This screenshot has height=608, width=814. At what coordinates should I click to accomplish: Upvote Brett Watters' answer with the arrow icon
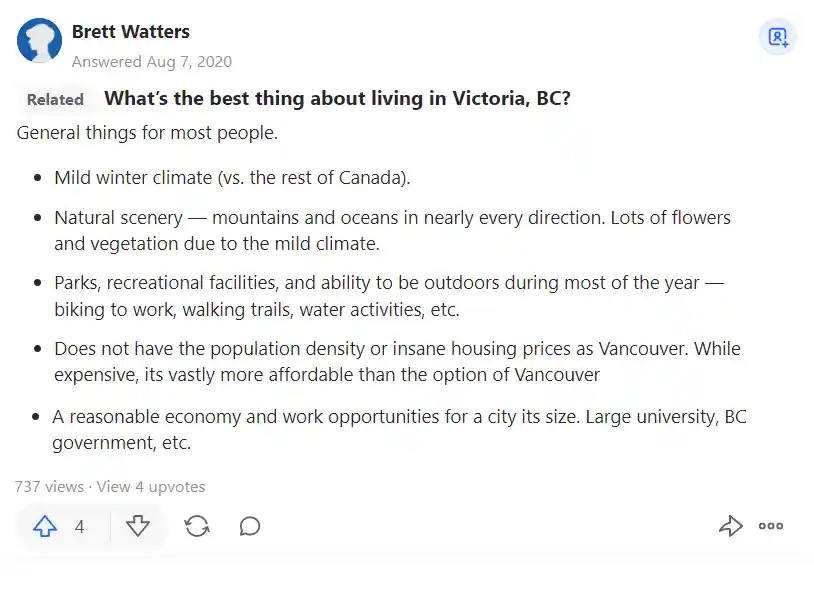tap(45, 526)
